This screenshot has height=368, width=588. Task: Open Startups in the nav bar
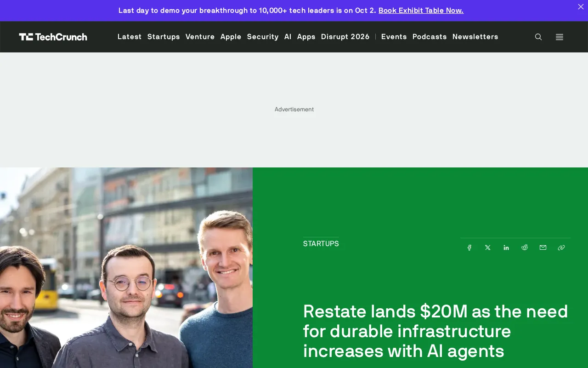point(164,37)
